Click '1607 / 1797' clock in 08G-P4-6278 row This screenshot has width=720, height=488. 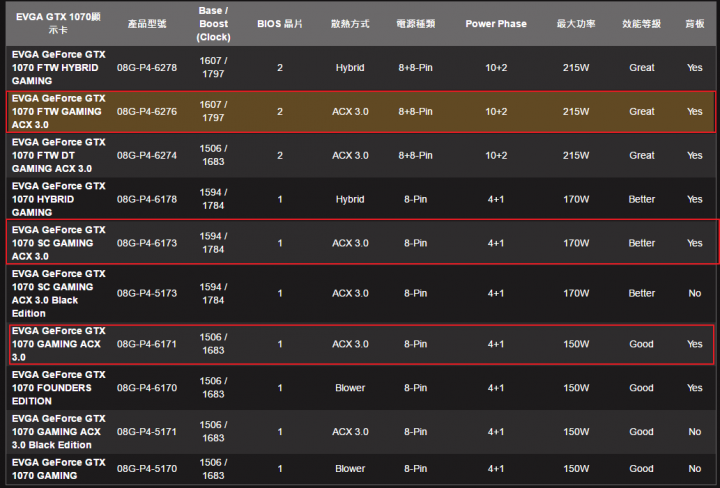(x=214, y=67)
